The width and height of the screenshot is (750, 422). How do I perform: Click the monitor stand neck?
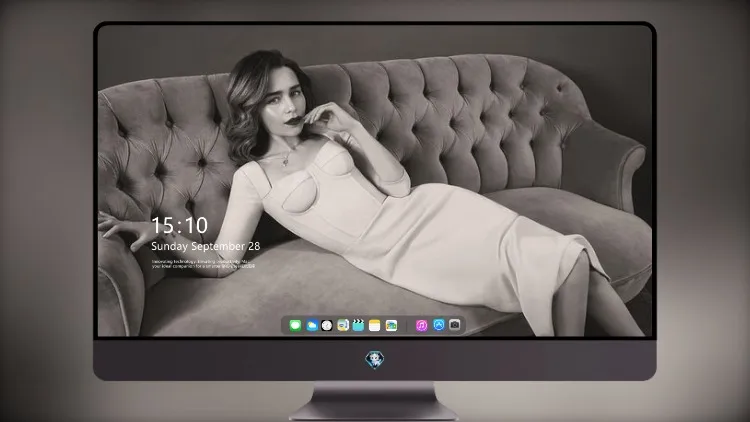tap(375, 398)
